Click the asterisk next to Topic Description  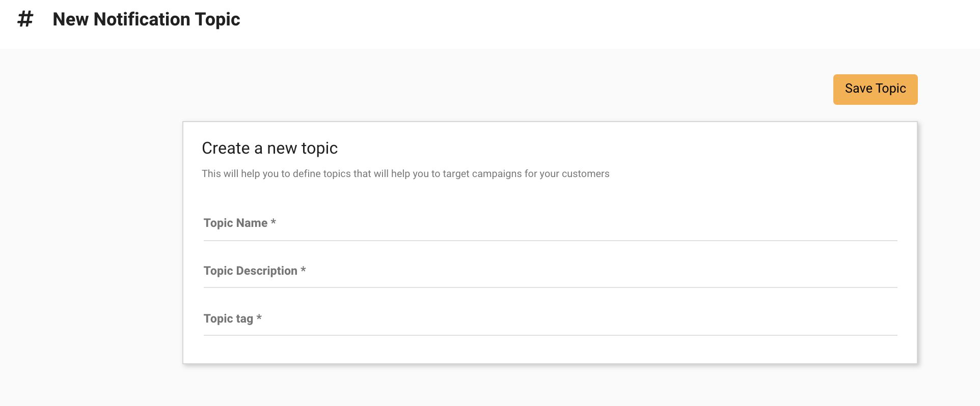[x=303, y=270]
